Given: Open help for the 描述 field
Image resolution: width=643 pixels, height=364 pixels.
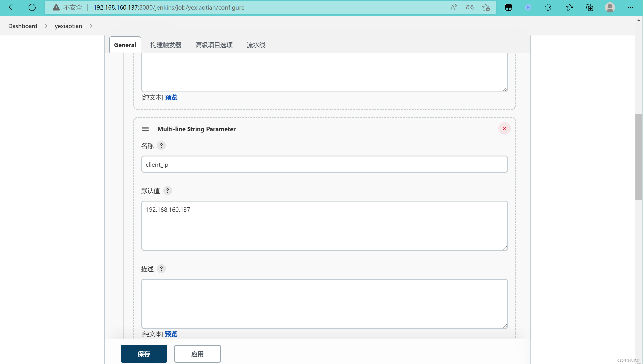Looking at the screenshot, I should 161,269.
